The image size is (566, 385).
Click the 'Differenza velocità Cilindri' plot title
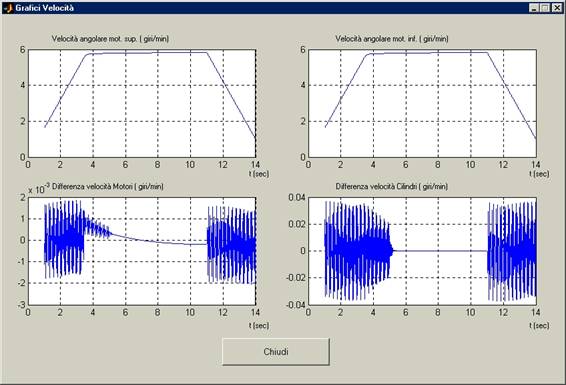point(392,187)
